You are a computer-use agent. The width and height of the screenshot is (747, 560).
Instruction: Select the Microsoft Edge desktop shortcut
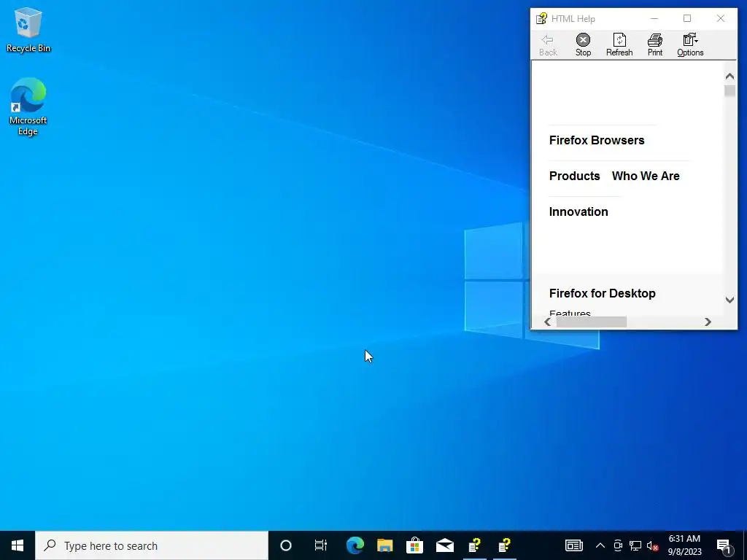28,107
